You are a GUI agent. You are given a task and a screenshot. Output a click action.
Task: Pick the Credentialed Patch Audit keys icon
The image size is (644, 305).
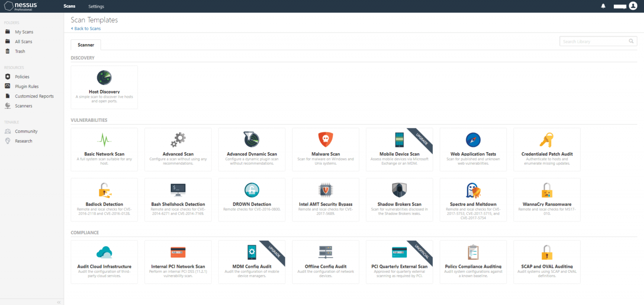pyautogui.click(x=547, y=140)
